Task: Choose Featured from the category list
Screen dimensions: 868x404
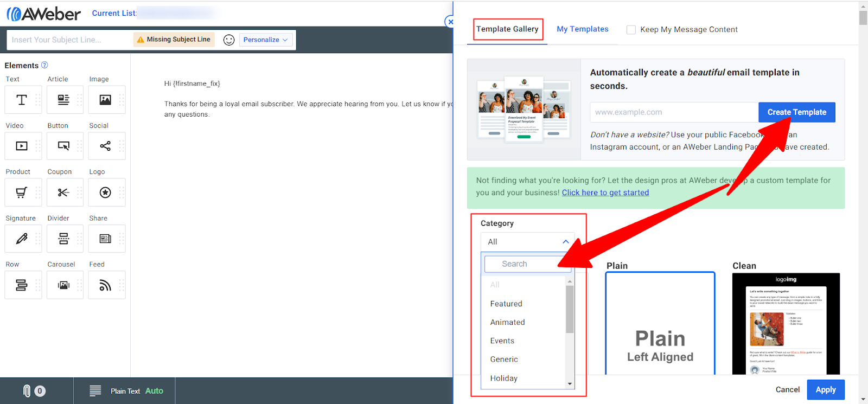Action: pyautogui.click(x=506, y=304)
